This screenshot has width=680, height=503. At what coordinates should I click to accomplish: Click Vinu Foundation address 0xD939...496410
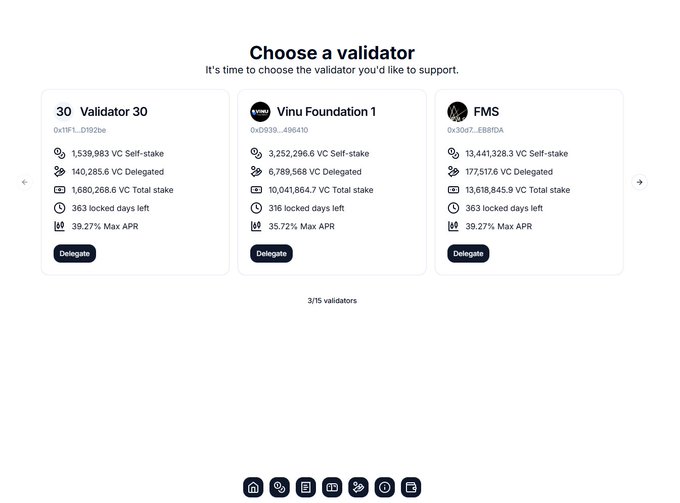point(279,130)
